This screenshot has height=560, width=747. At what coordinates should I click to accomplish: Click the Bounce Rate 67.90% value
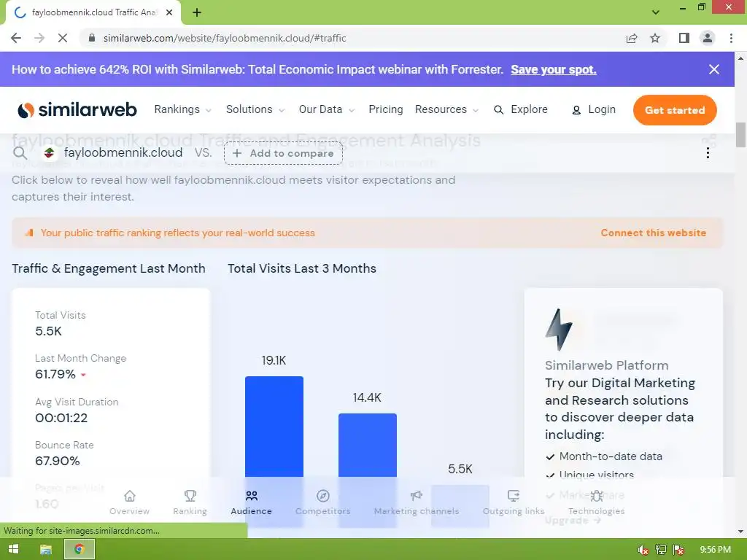(57, 461)
